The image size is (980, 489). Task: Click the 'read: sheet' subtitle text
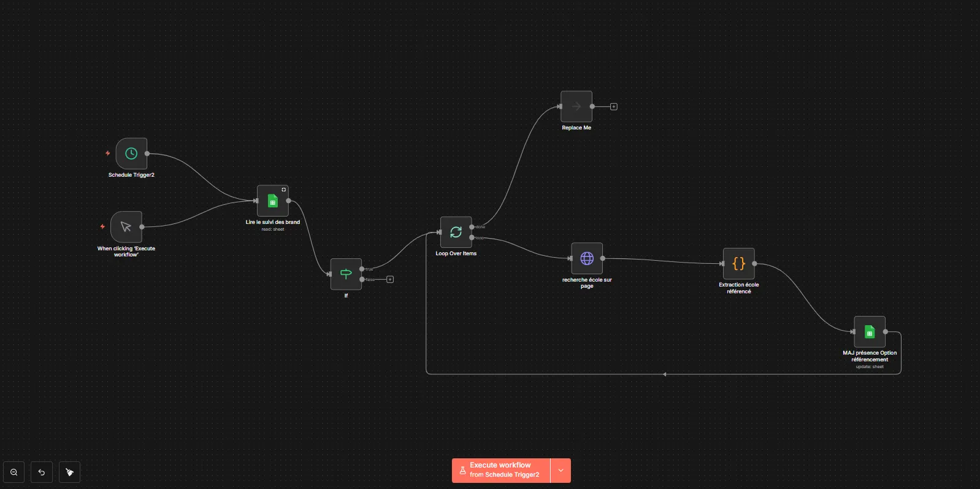273,229
